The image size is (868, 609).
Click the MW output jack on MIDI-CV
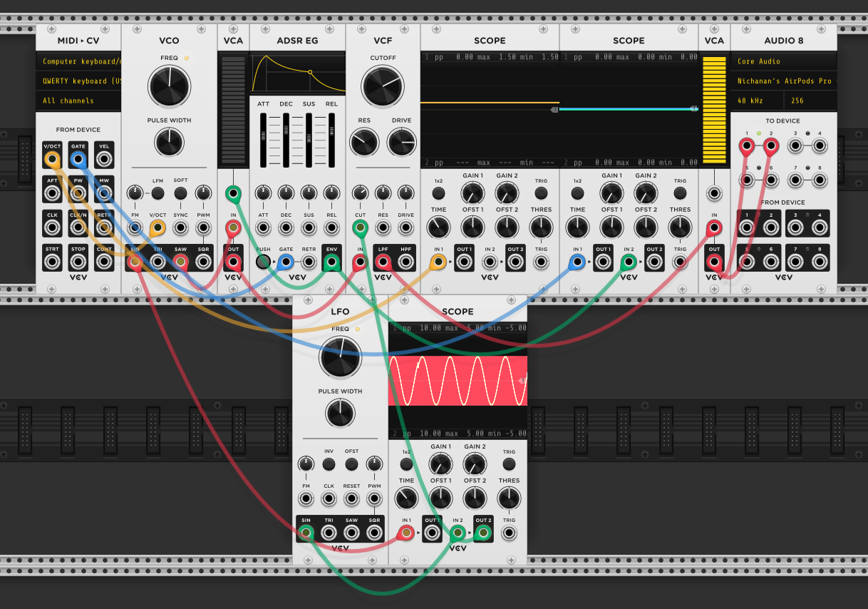click(104, 193)
